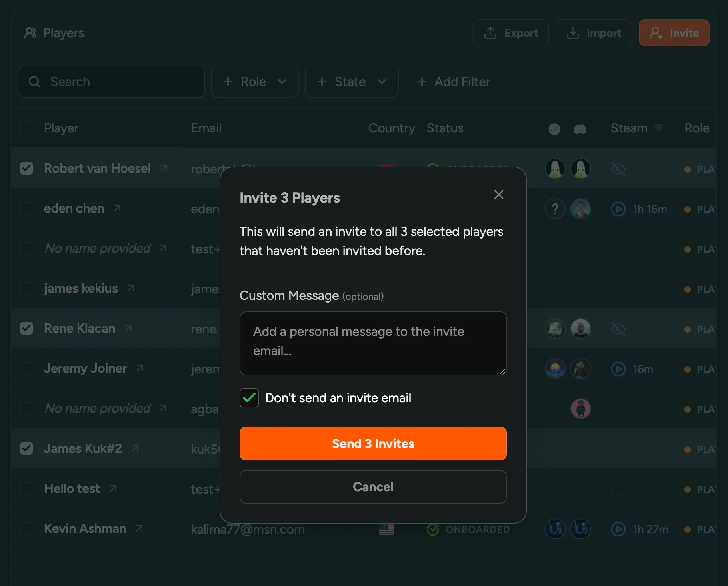Image resolution: width=728 pixels, height=586 pixels.
Task: Click the question mark avatar on eden chen's row
Action: point(555,208)
